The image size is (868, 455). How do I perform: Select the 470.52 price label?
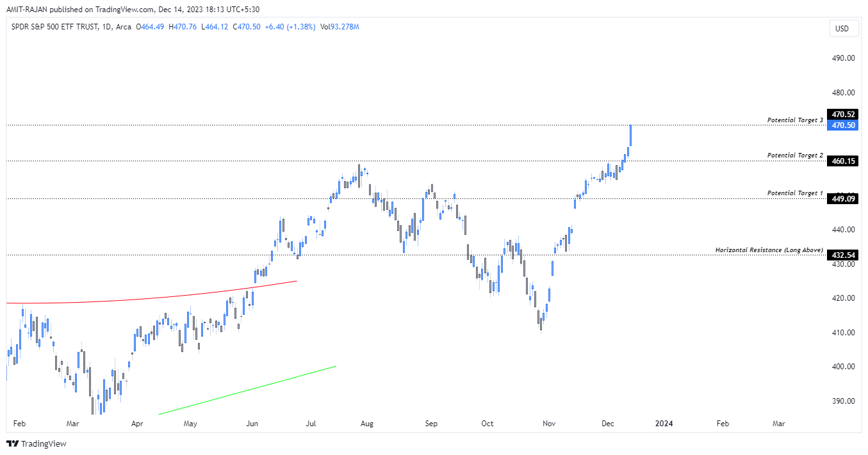point(843,115)
